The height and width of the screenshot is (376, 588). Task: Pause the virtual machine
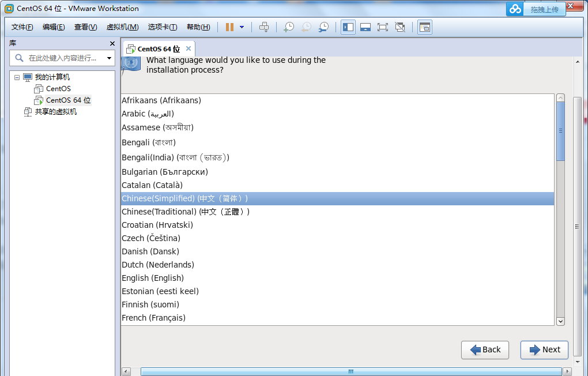point(229,27)
